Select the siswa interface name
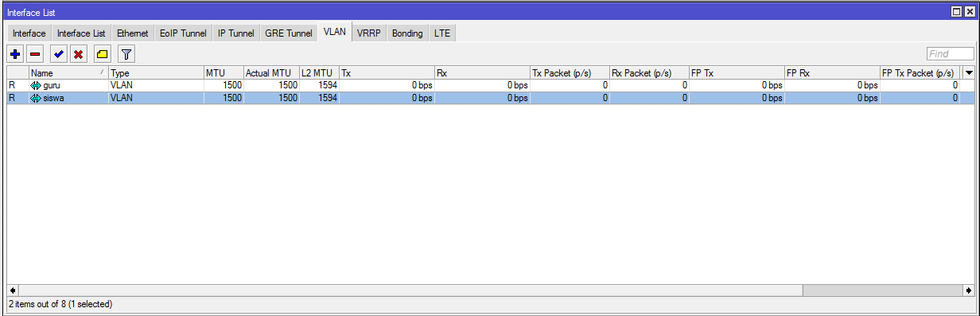Viewport: 980px width, 316px height. pos(53,98)
